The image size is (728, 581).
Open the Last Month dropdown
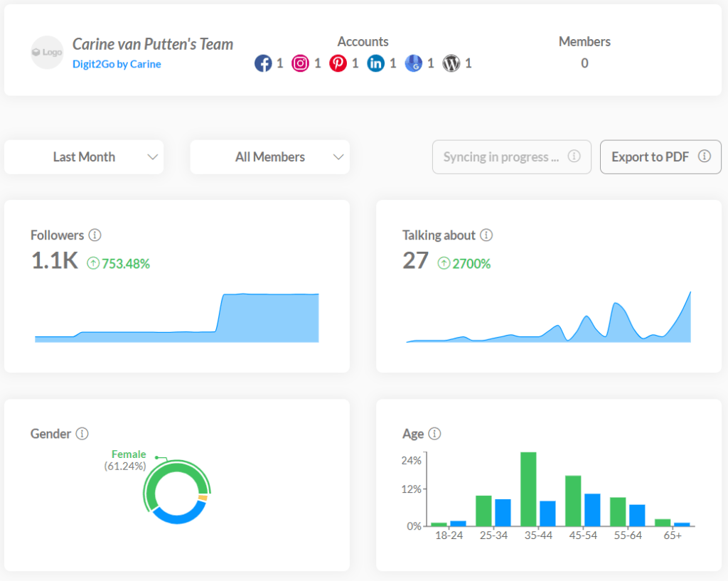(83, 156)
